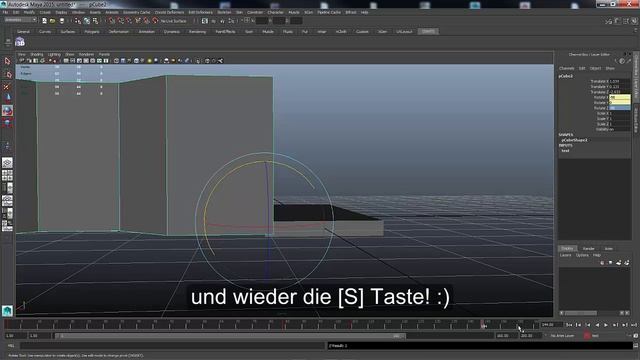Image resolution: width=640 pixels, height=360 pixels.
Task: Click Go to end of playback range
Action: click(x=634, y=325)
